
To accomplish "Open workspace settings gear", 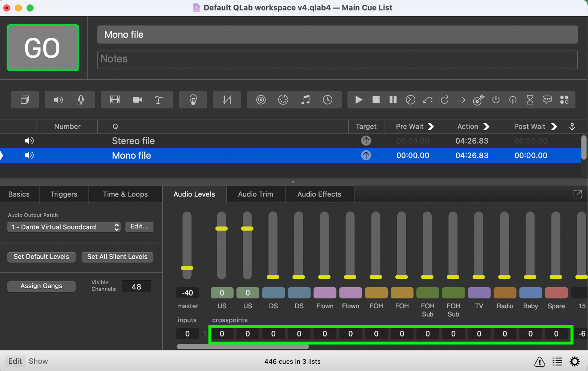I will point(575,362).
